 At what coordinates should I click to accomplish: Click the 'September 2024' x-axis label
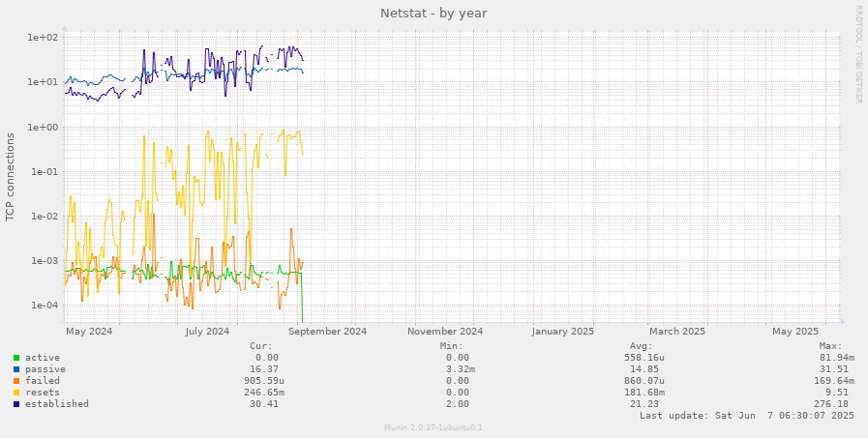point(327,332)
